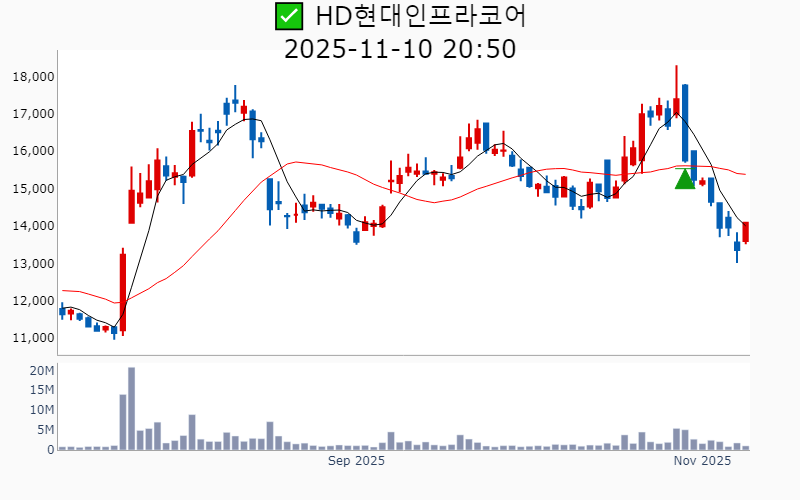Click the rightmost volume bar in the lower panel
Viewport: 800px width, 500px height.
click(746, 448)
